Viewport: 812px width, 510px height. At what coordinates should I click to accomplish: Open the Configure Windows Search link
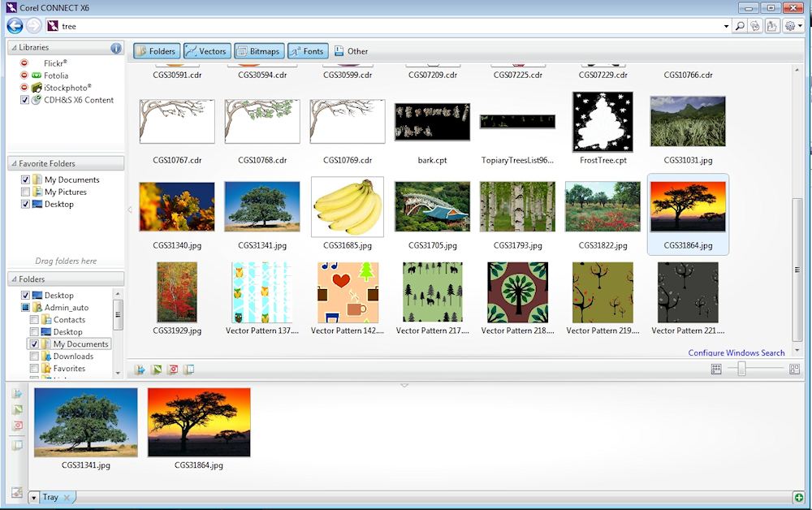click(x=736, y=352)
